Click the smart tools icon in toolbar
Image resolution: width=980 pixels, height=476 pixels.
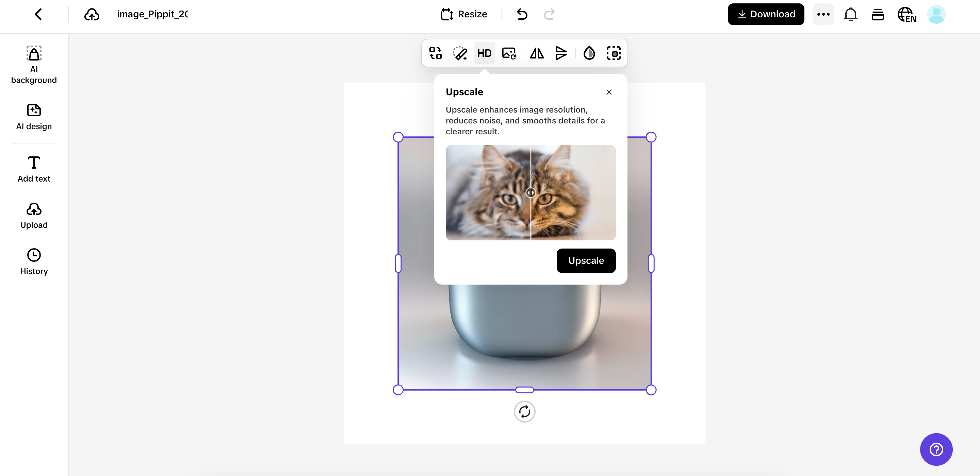435,53
